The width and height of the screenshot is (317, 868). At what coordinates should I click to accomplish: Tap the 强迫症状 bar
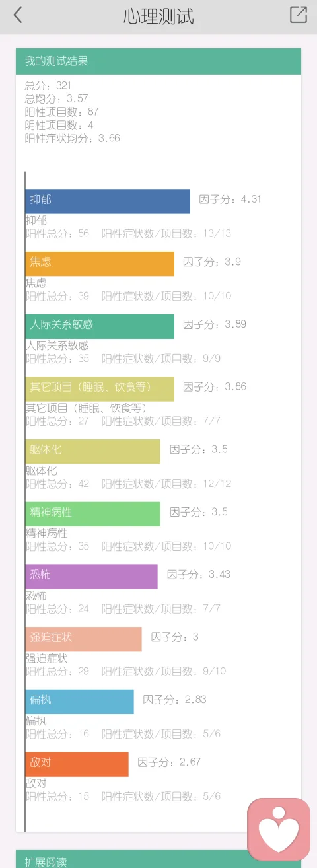coord(83,639)
